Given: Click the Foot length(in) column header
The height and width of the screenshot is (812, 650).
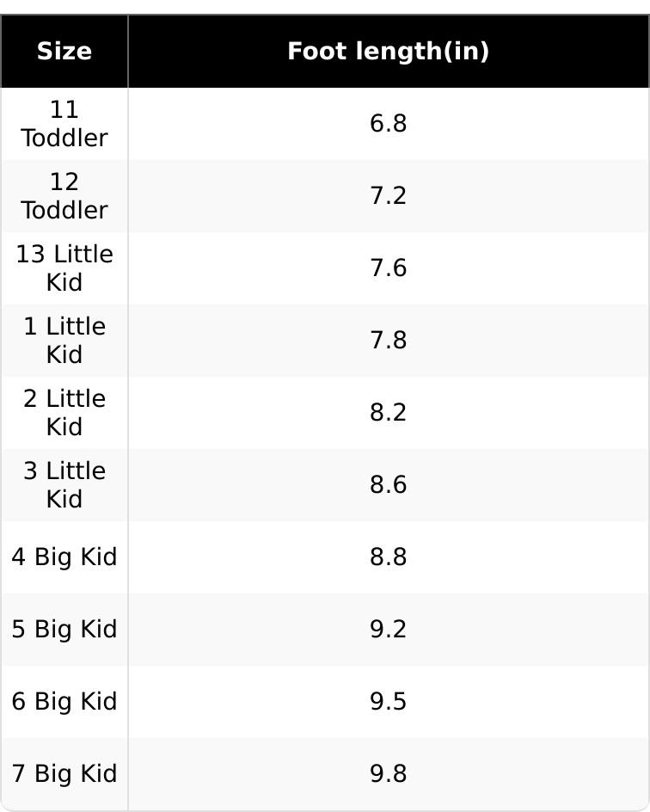Looking at the screenshot, I should tap(388, 52).
